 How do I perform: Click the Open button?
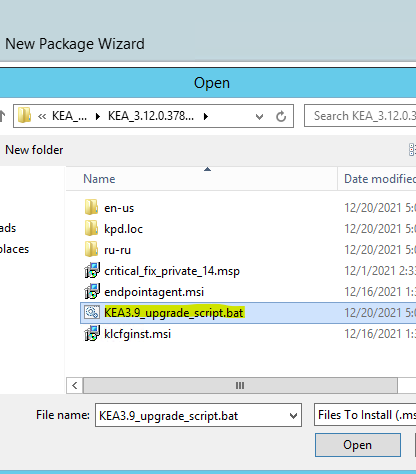point(358,445)
